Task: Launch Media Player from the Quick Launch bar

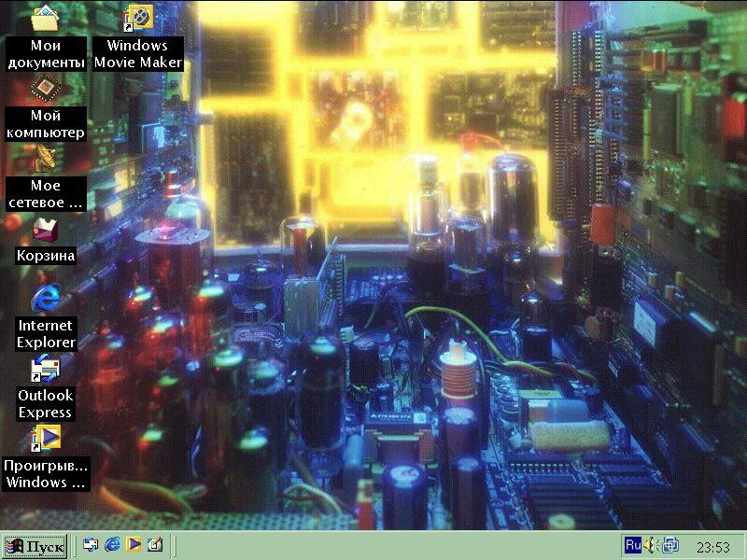Action: pos(134,544)
